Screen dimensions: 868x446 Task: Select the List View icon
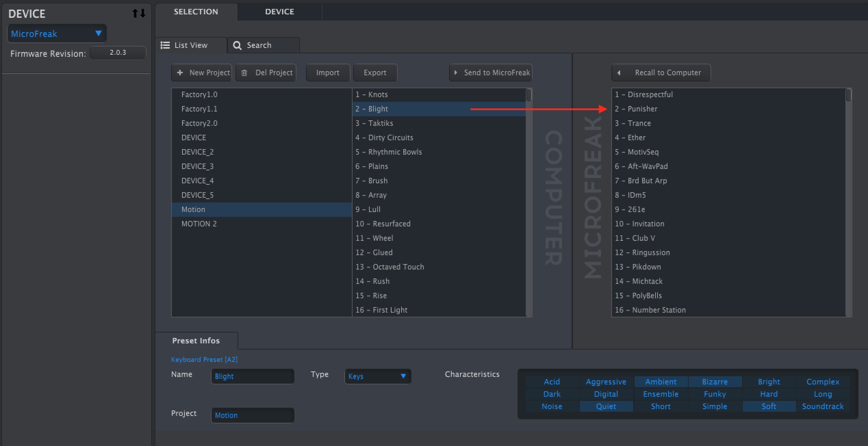[x=165, y=45]
